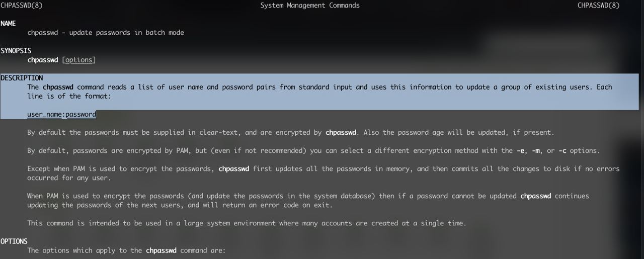The width and height of the screenshot is (644, 259).
Task: Click the word password after user_name colon
Action: (x=81, y=114)
